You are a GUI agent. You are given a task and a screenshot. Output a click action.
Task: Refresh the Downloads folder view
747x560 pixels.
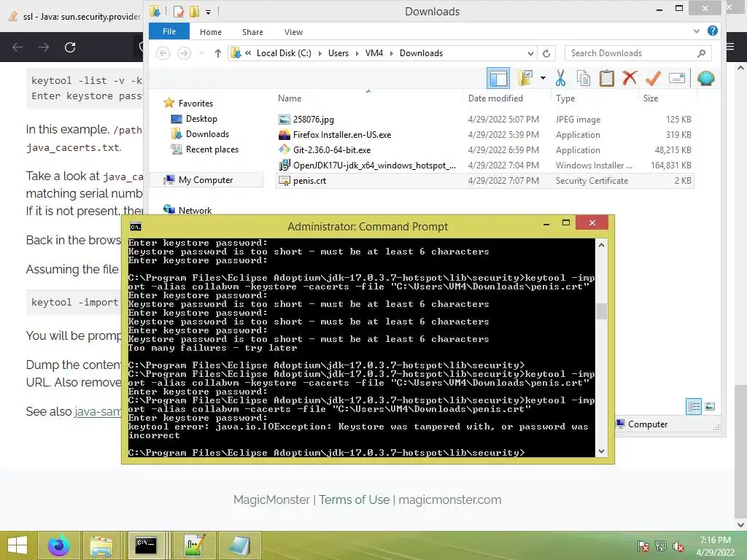546,53
